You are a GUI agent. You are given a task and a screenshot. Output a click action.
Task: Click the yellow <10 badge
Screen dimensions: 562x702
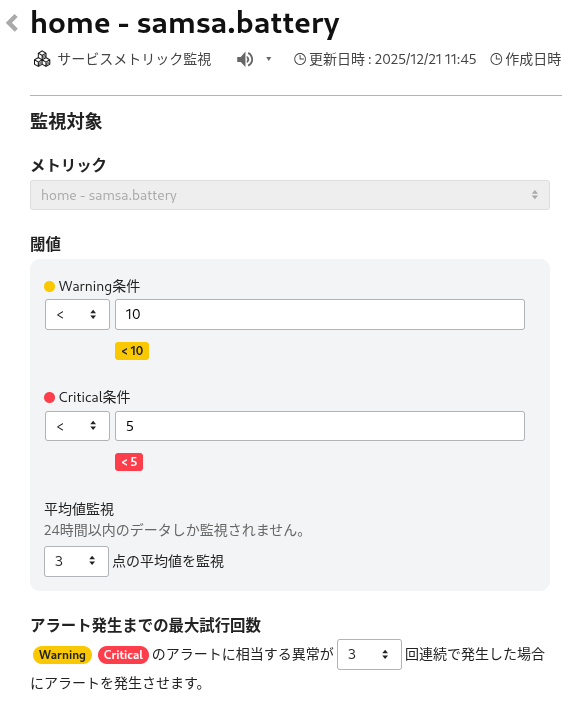tap(132, 351)
